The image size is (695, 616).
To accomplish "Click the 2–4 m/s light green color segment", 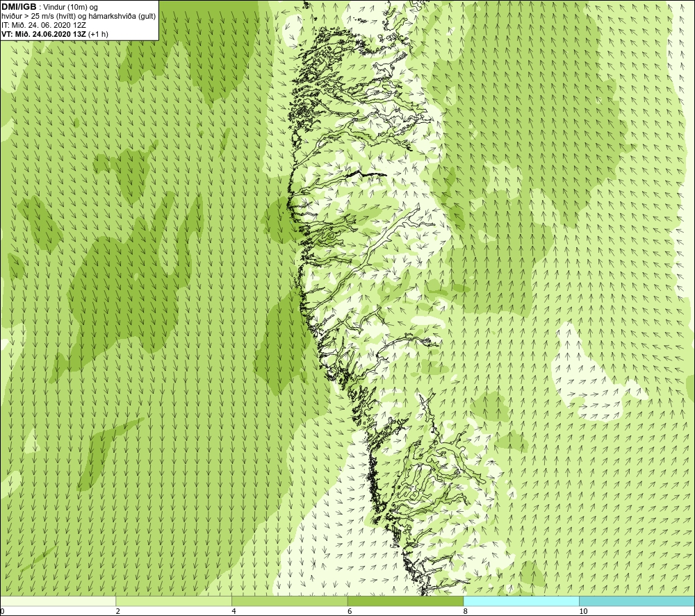I will pyautogui.click(x=174, y=601).
